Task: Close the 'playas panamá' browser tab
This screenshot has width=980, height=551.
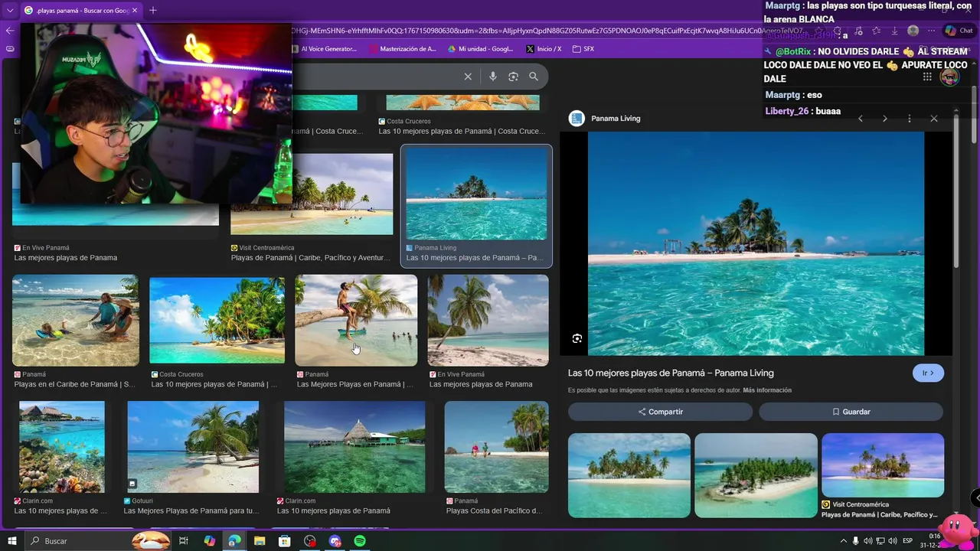Action: (x=135, y=11)
